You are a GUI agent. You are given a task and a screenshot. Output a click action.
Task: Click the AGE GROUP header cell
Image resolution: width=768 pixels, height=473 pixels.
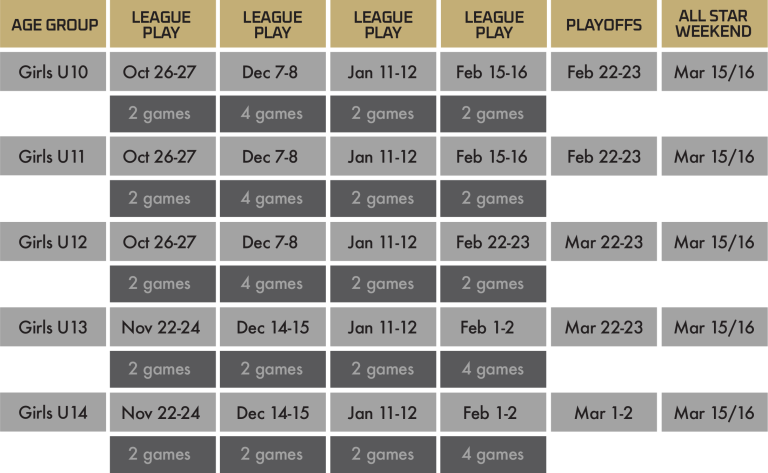click(53, 24)
